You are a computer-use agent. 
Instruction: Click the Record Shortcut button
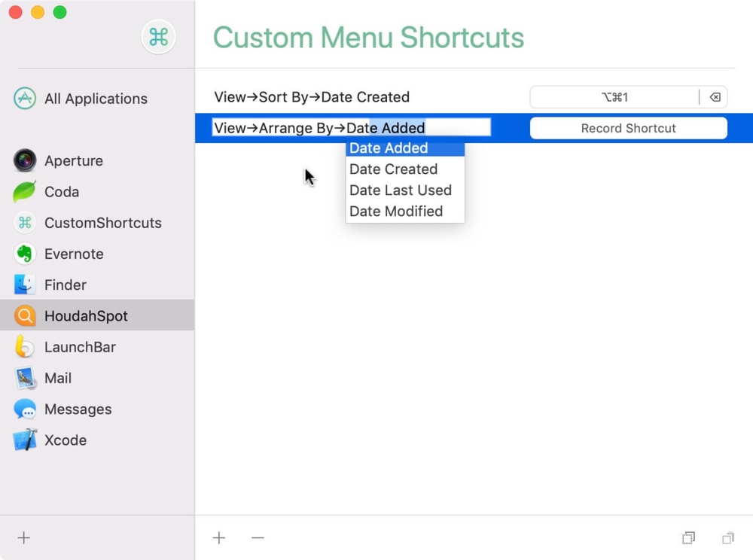tap(628, 128)
